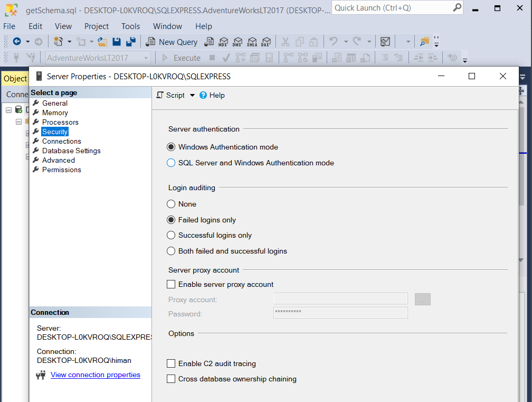Screen dimensions: 532x402
Task: Click the Help question mark icon in dialog
Action: pos(203,96)
